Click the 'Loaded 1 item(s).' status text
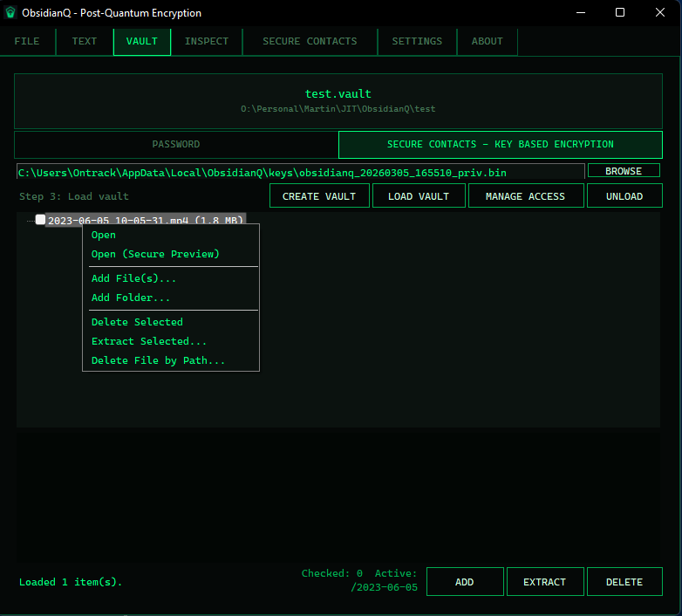The width and height of the screenshot is (682, 616). point(71,582)
